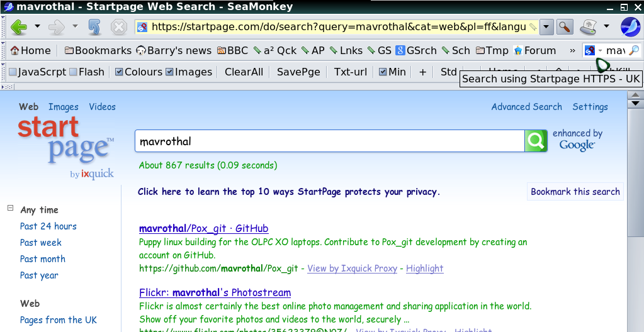Click the Txt-url toolbar button

351,72
